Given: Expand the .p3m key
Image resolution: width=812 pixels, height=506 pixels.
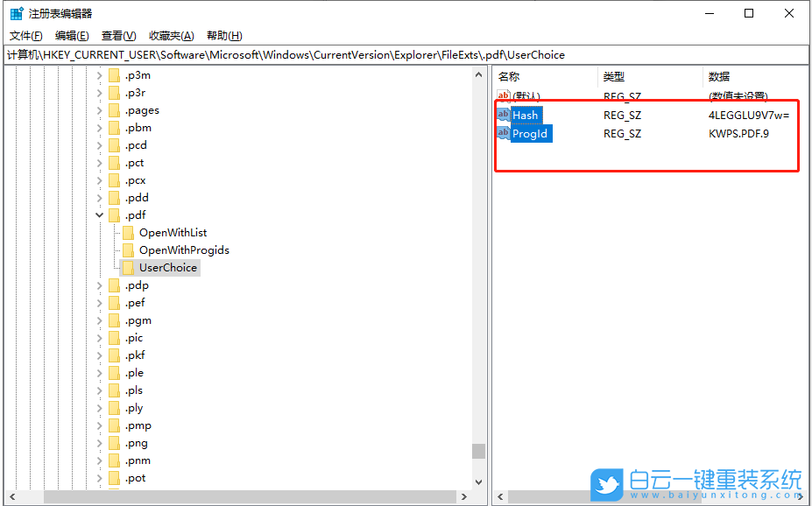Looking at the screenshot, I should tap(99, 74).
